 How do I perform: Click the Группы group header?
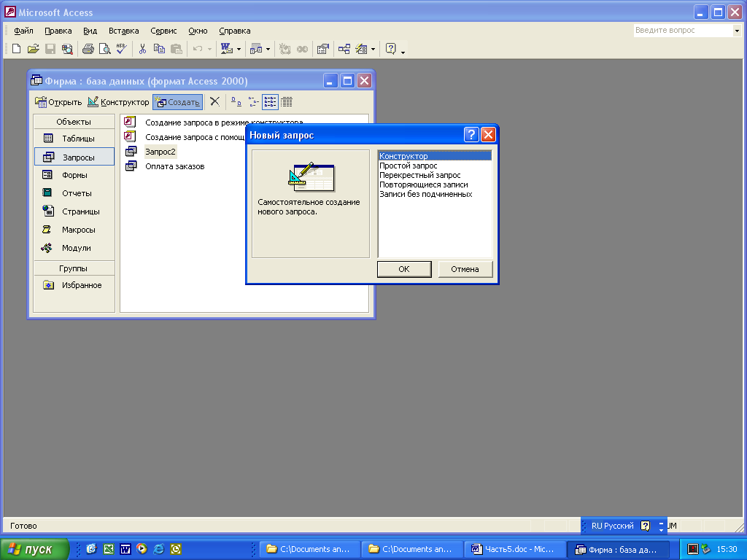74,268
